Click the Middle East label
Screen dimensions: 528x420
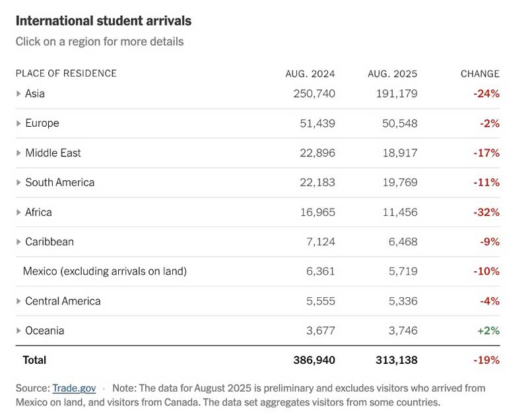[53, 153]
